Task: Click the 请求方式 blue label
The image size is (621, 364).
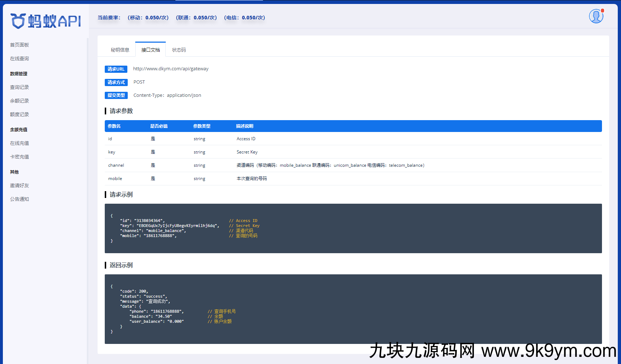Action: click(x=116, y=82)
